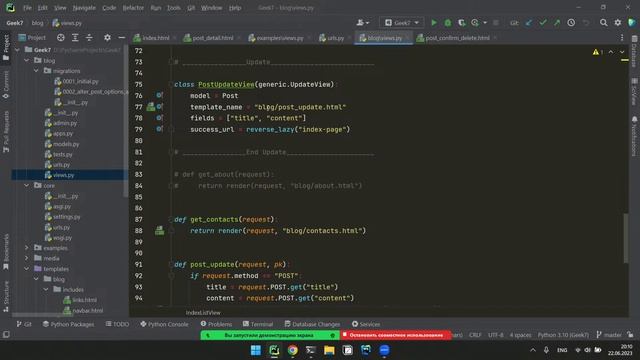Viewport: 640px width, 360px height.
Task: Collapse the blog folder
Action: click(27, 60)
